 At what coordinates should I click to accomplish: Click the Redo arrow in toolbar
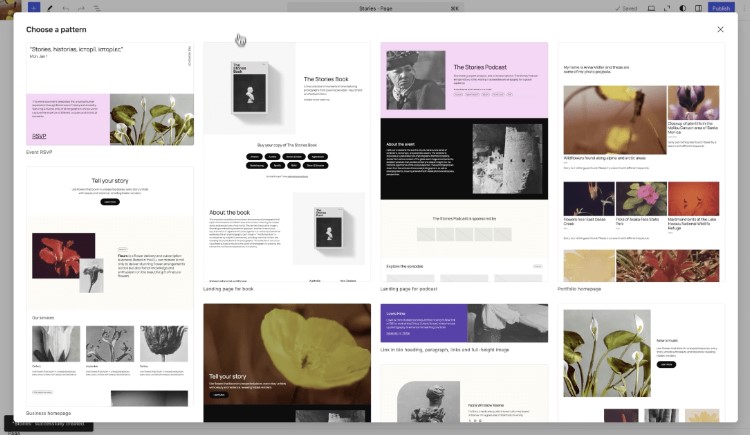[81, 8]
